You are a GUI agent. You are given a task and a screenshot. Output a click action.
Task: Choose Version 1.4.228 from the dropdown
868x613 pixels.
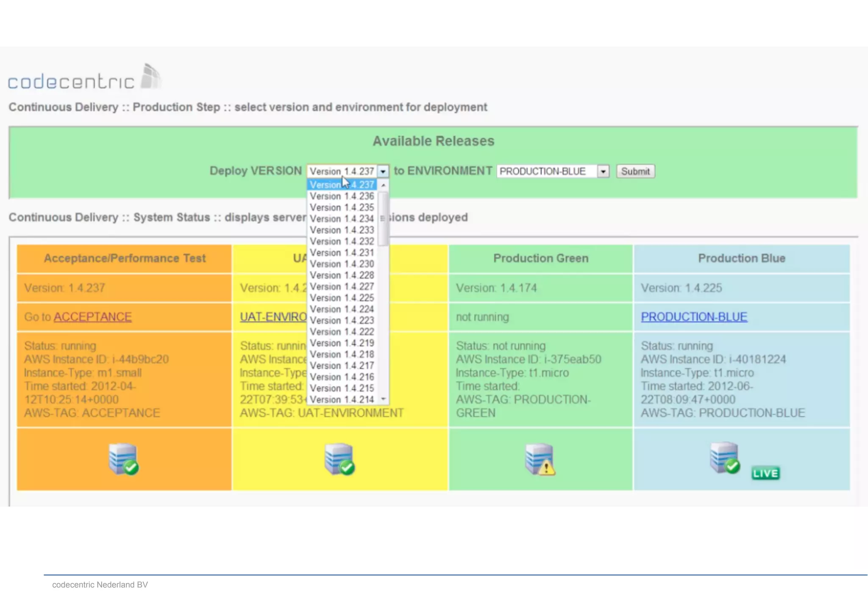click(x=342, y=275)
